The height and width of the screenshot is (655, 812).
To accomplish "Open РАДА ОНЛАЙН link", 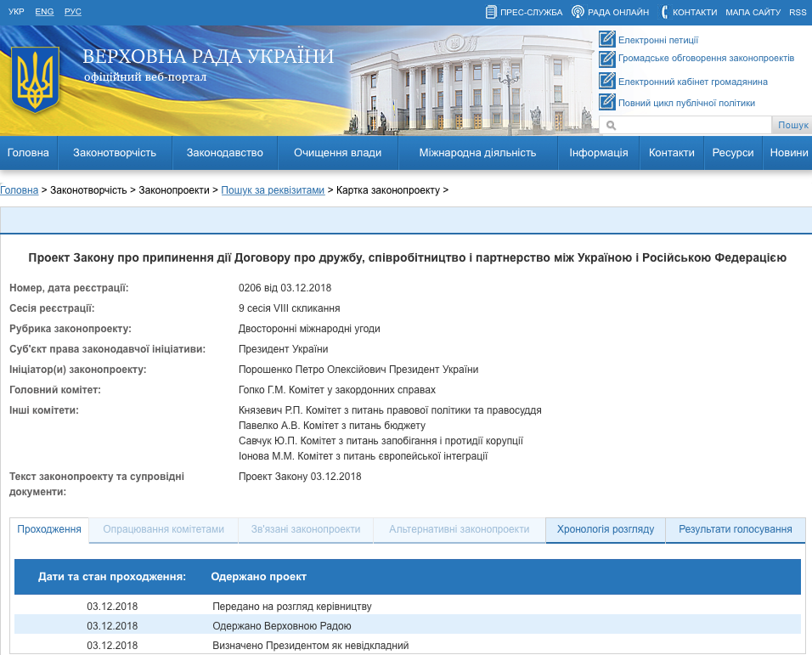I will tap(618, 12).
